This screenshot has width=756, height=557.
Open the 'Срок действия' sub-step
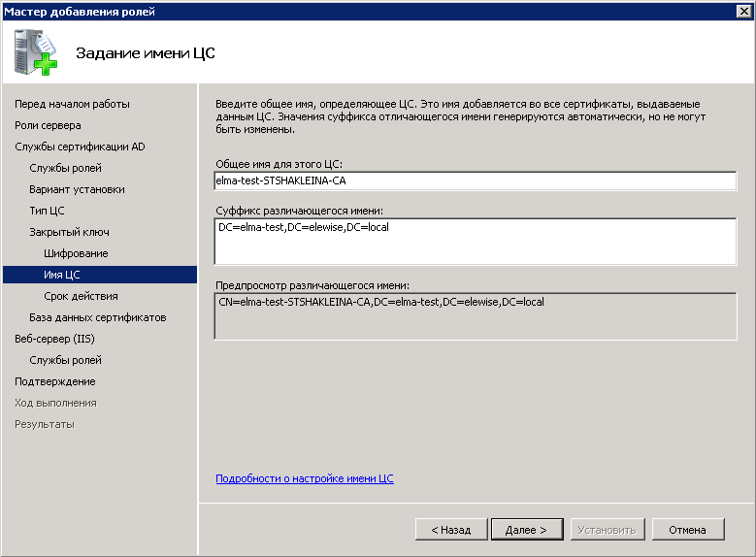coord(81,296)
